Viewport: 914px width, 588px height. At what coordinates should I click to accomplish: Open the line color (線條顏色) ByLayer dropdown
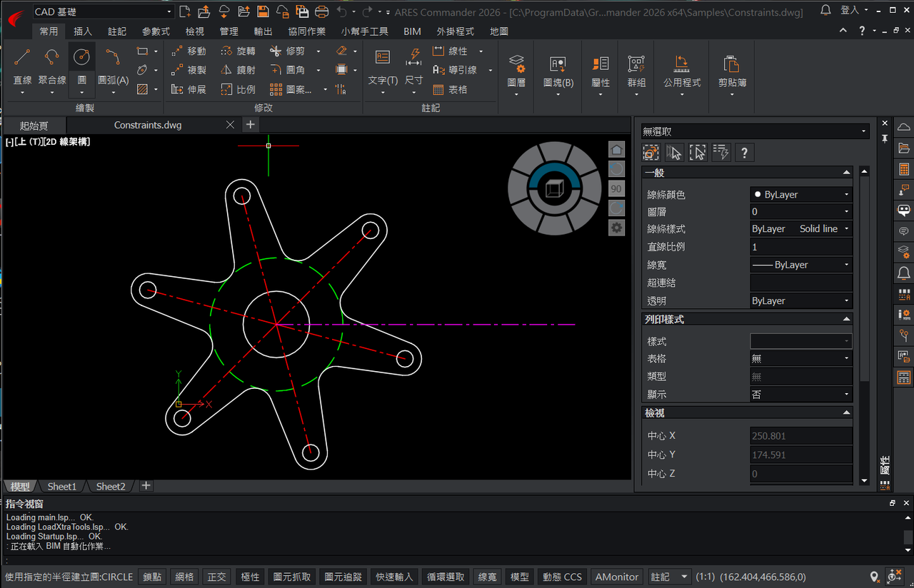(x=800, y=194)
